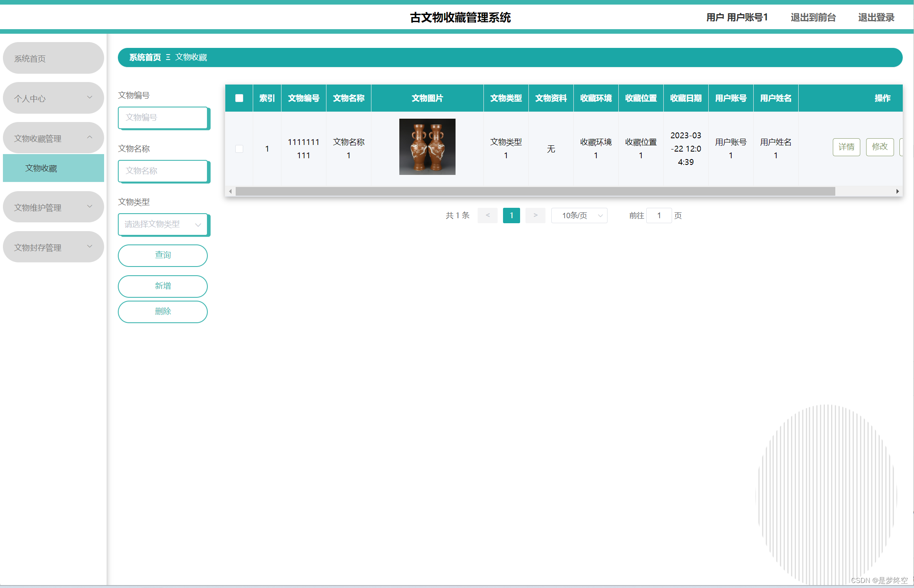Click the 收藏日期 column header
The height and width of the screenshot is (588, 914).
tap(686, 98)
